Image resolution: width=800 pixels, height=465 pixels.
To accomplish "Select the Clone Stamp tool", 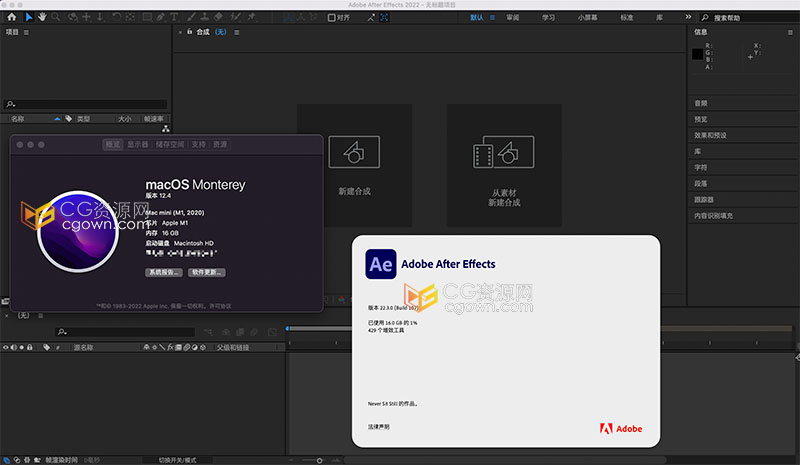I will click(205, 17).
